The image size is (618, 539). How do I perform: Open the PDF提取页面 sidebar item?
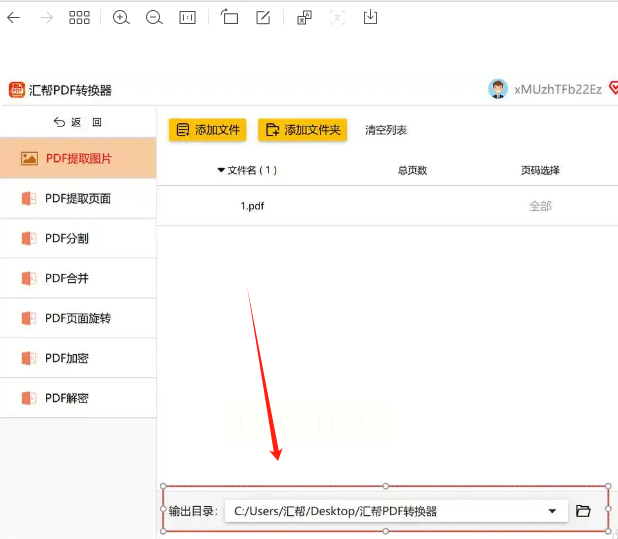(x=78, y=199)
